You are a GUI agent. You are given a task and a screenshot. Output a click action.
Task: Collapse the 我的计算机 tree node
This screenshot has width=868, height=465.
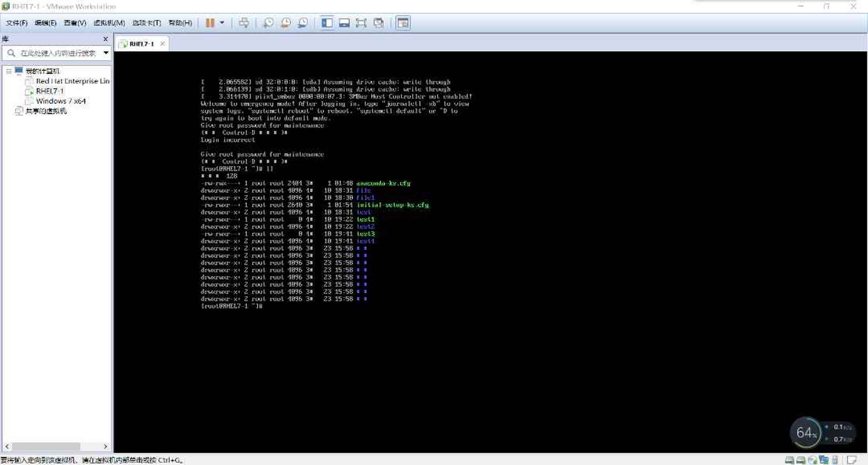[9, 71]
